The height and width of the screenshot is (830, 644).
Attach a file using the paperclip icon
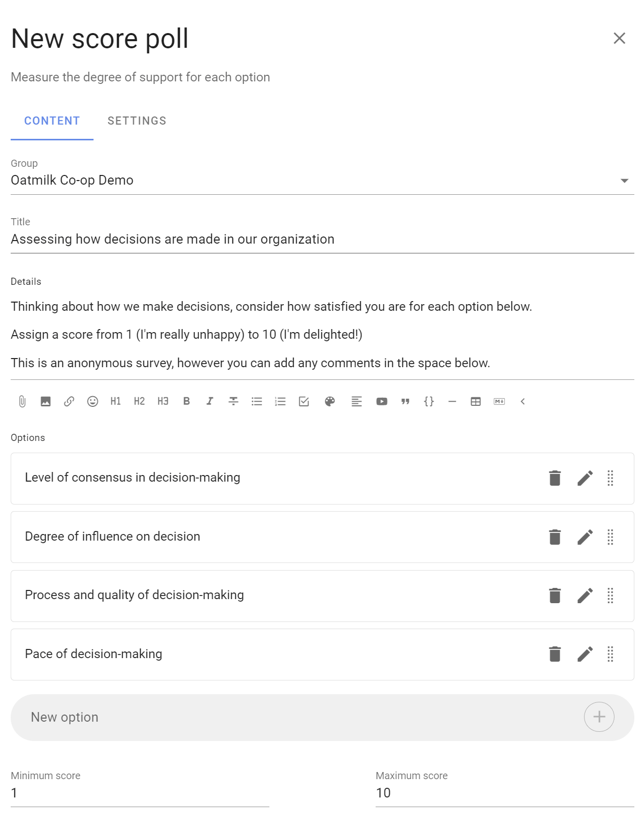[x=22, y=401]
